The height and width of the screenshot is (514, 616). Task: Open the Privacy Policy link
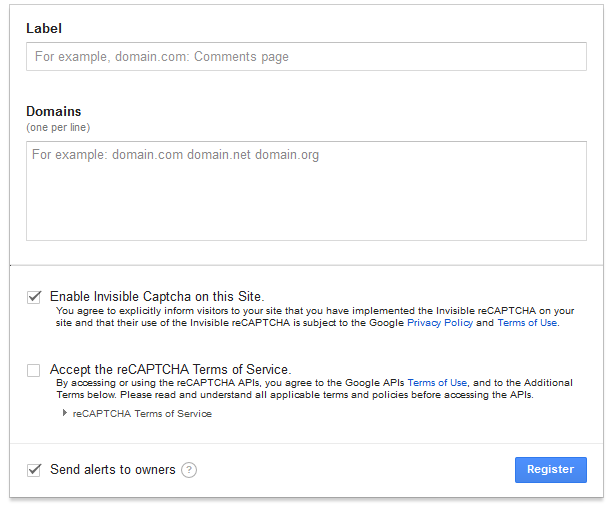(x=439, y=323)
